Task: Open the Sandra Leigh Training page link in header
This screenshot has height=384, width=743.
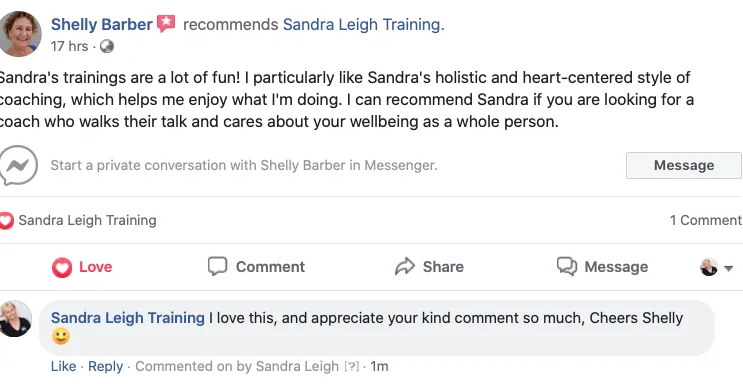Action: click(x=362, y=24)
